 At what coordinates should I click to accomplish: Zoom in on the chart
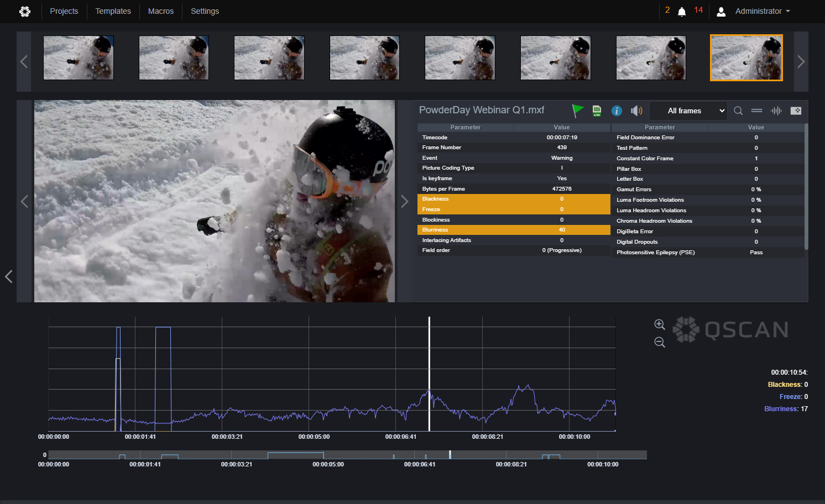tap(660, 324)
